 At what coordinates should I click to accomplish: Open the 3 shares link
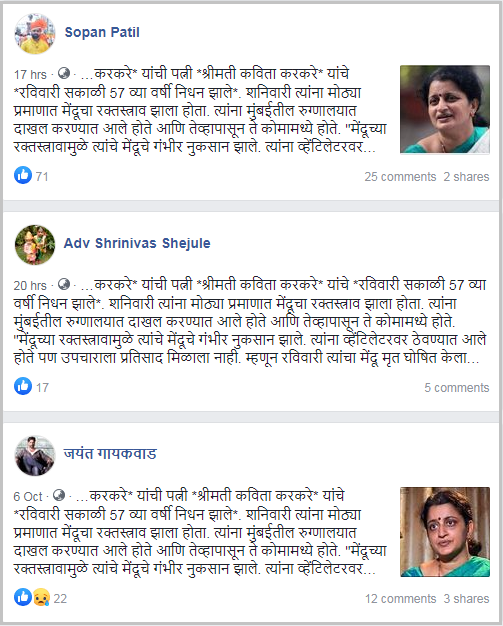tap(466, 598)
